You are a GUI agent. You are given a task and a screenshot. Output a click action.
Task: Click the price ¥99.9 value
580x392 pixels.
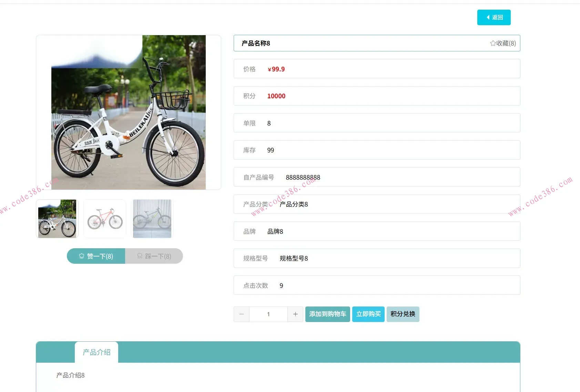point(276,69)
